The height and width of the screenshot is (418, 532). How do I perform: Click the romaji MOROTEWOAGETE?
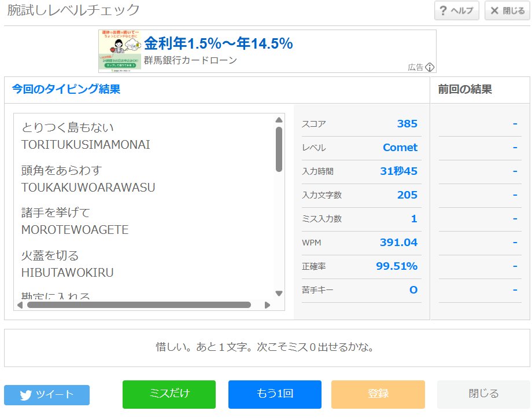pyautogui.click(x=75, y=230)
